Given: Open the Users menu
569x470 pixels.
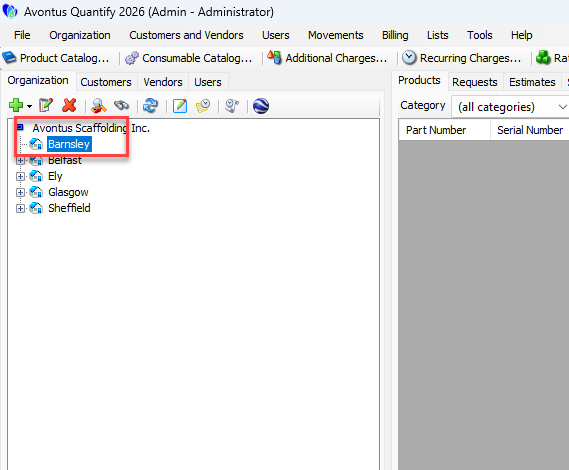Looking at the screenshot, I should pos(276,35).
